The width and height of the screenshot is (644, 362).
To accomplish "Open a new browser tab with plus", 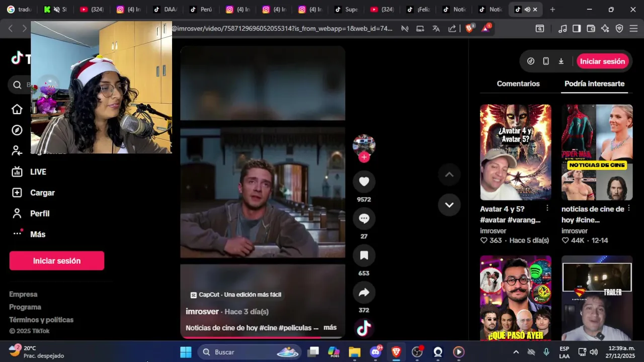I will [552, 10].
